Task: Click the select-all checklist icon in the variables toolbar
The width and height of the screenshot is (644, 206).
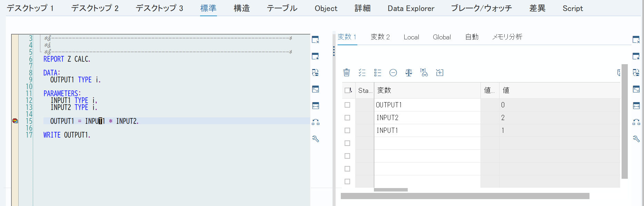Action: [x=362, y=72]
